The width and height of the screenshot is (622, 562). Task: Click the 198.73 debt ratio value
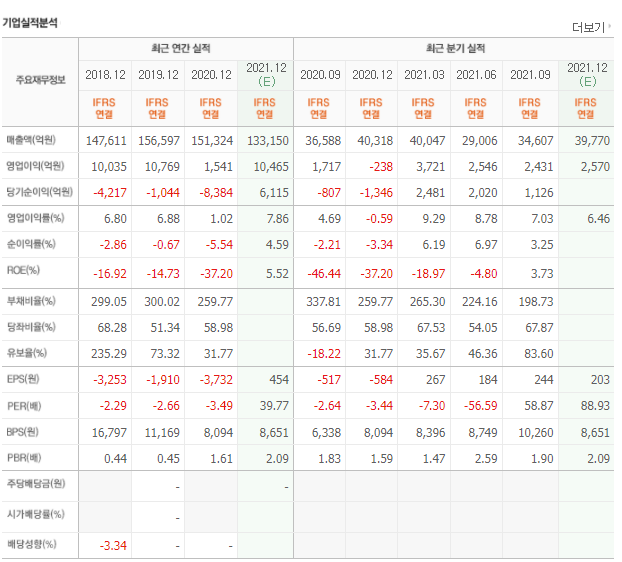[536, 302]
